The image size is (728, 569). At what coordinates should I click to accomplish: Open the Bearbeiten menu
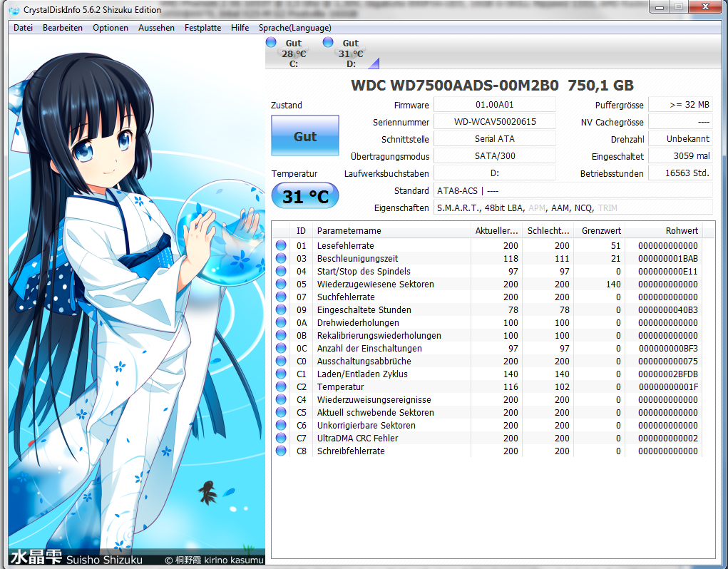pos(62,28)
